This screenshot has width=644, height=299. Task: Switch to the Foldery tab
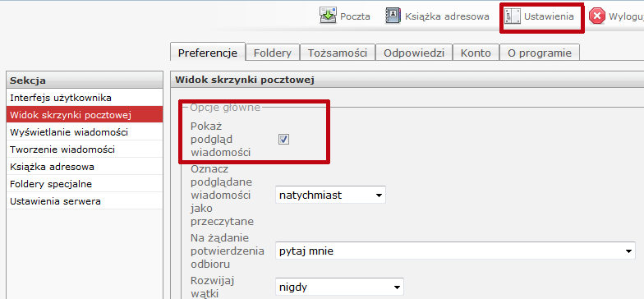pos(273,53)
